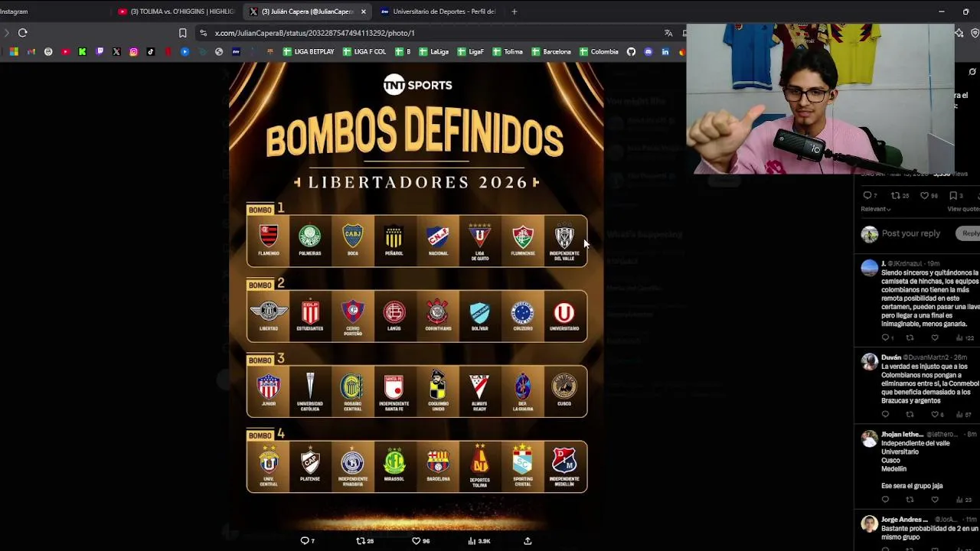The width and height of the screenshot is (980, 551).
Task: Open Twitch bookmark icon
Action: point(100,52)
